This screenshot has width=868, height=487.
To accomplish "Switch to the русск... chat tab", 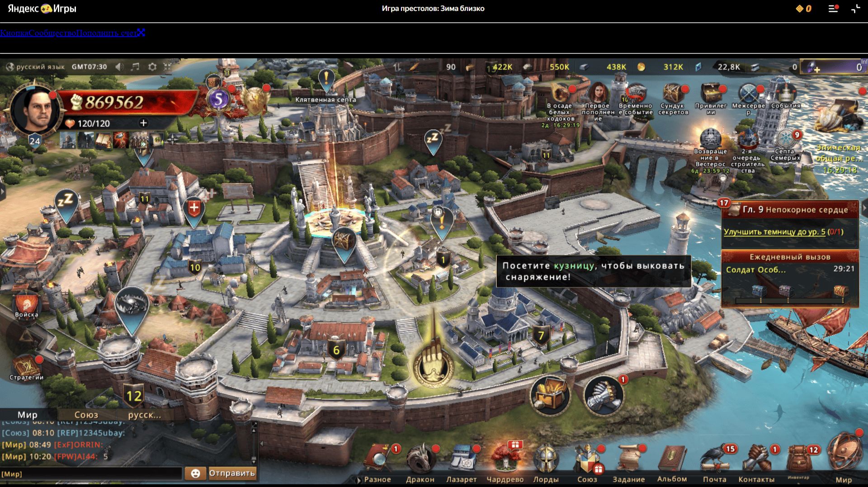I will (144, 415).
